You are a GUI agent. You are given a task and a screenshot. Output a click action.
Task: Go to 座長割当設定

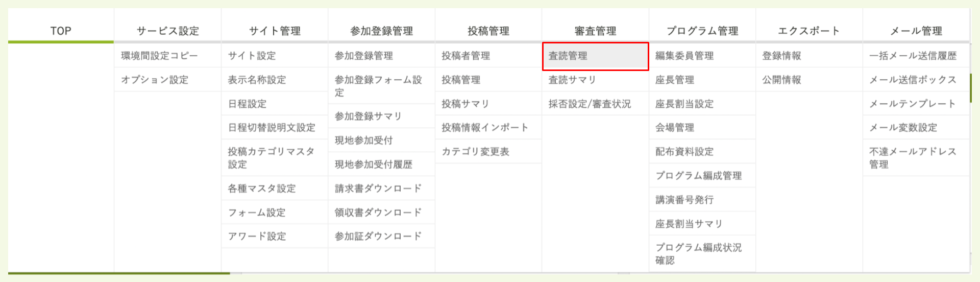pos(684,104)
